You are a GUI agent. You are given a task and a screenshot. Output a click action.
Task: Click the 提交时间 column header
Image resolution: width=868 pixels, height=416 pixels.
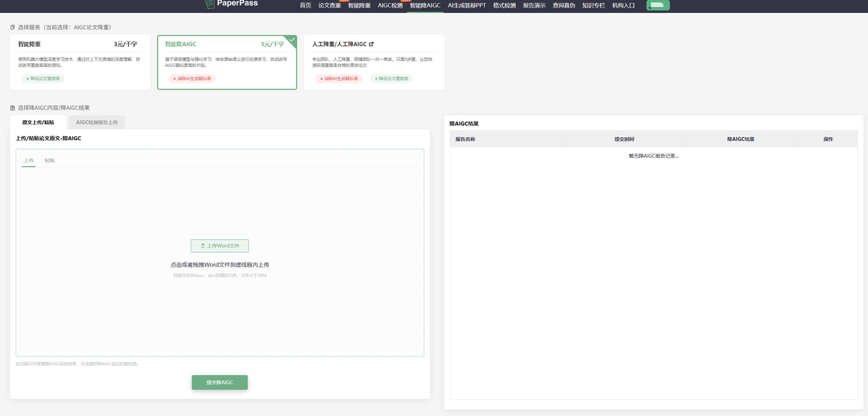click(625, 139)
